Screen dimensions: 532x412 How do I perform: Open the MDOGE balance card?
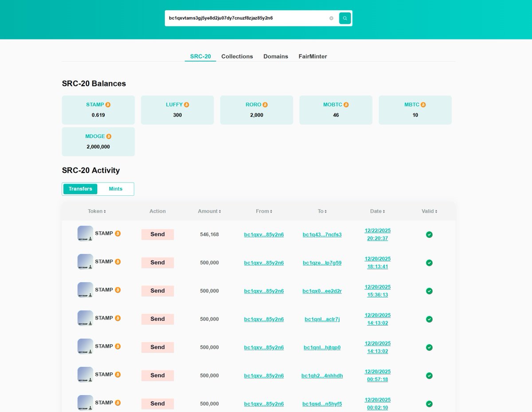click(x=98, y=142)
